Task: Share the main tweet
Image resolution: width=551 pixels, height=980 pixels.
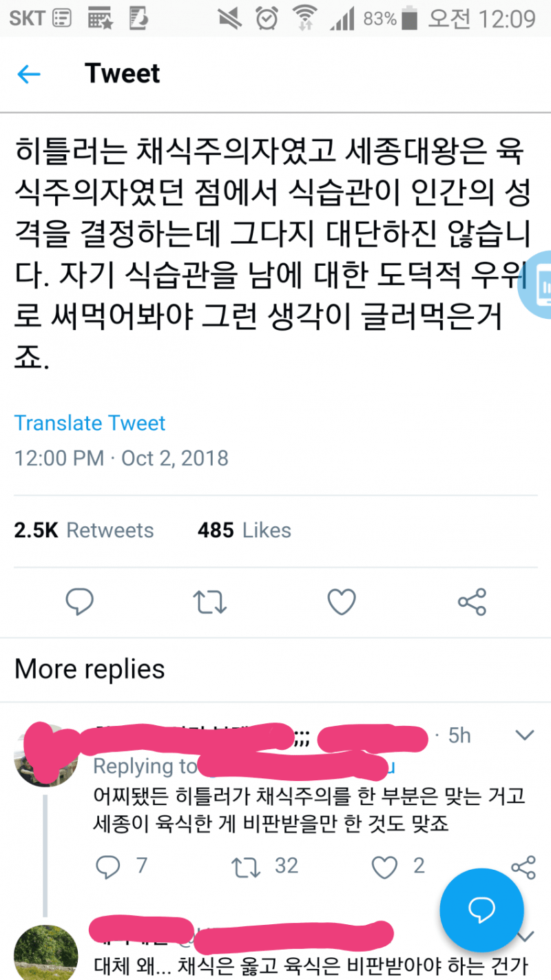Action: (472, 602)
